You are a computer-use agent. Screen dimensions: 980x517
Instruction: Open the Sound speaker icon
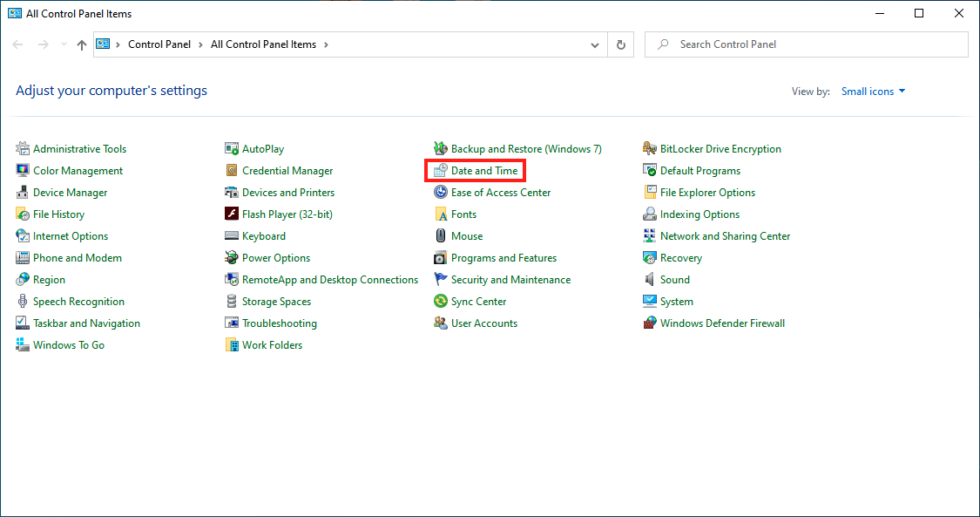pos(650,280)
